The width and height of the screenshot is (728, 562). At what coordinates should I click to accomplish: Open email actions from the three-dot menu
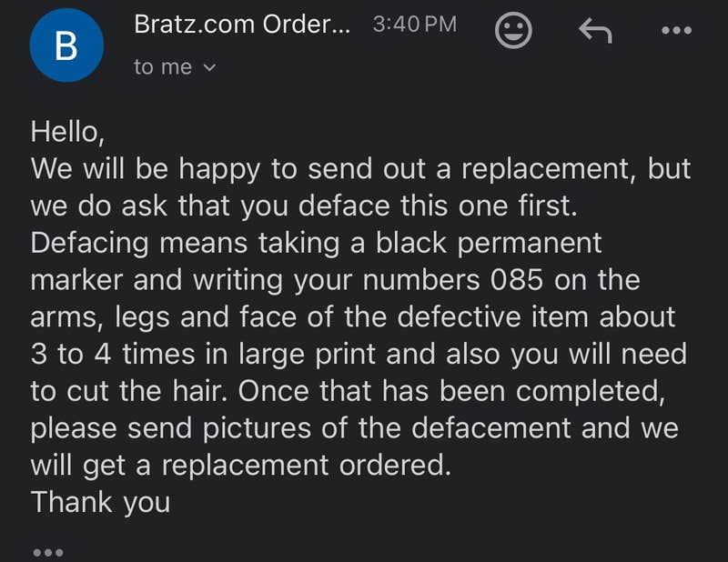coord(676,29)
